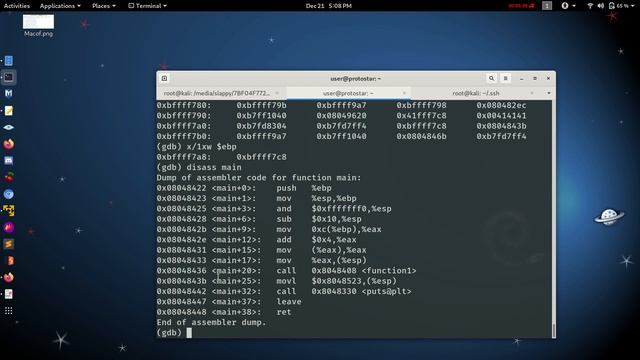640x360 pixels.
Task: Click workspace indicator 1 in top bar
Action: [x=547, y=6]
